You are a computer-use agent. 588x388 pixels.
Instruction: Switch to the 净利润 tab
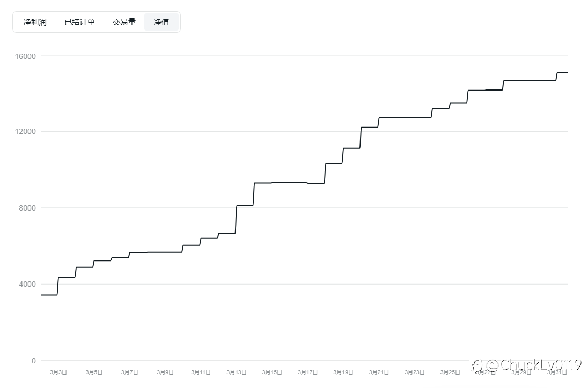click(35, 22)
